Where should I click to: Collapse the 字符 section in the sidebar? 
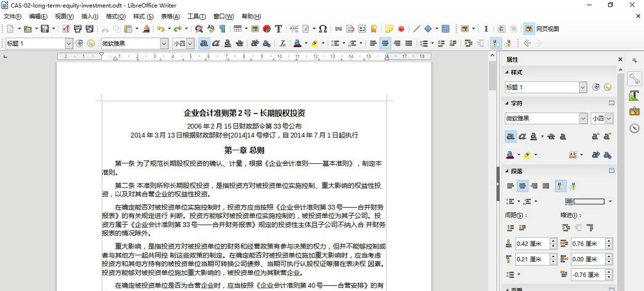tap(507, 103)
